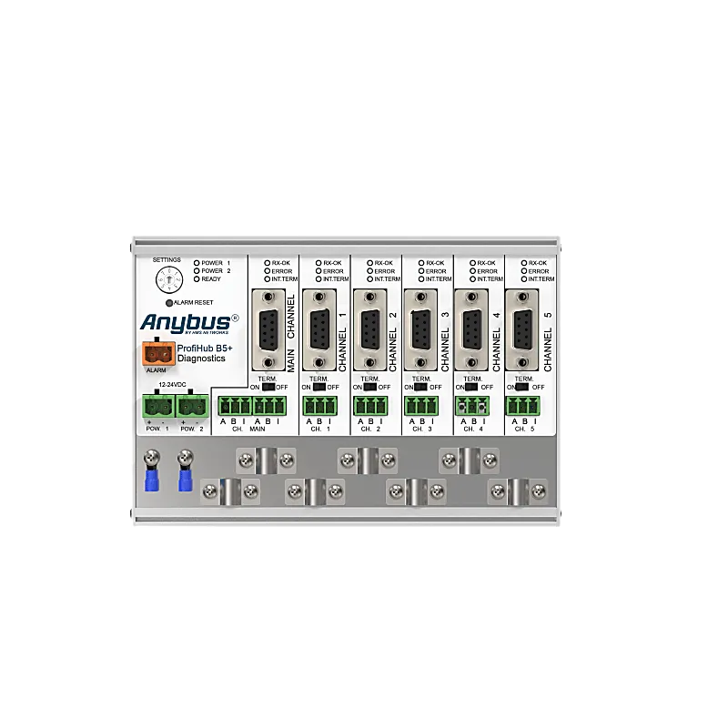Click the ground screw below POW. 2
Image resolution: width=728 pixels, height=728 pixels.
(x=186, y=458)
